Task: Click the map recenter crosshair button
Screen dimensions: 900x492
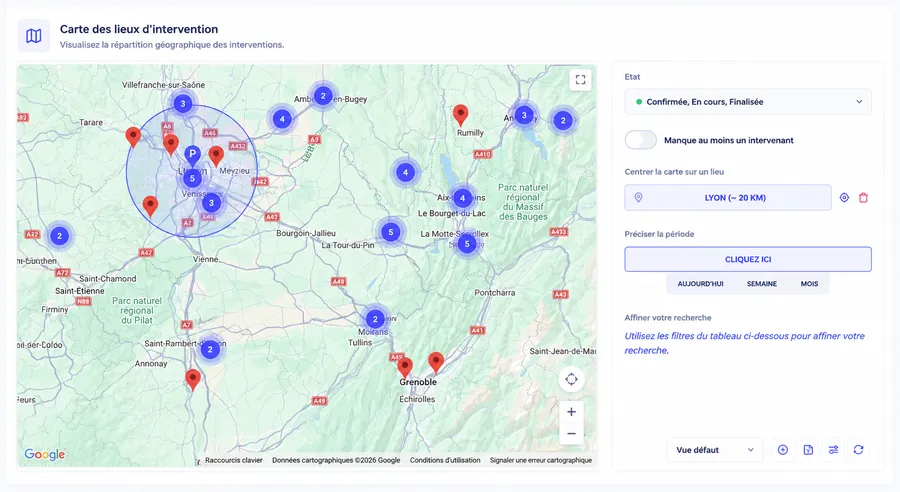Action: 571,379
